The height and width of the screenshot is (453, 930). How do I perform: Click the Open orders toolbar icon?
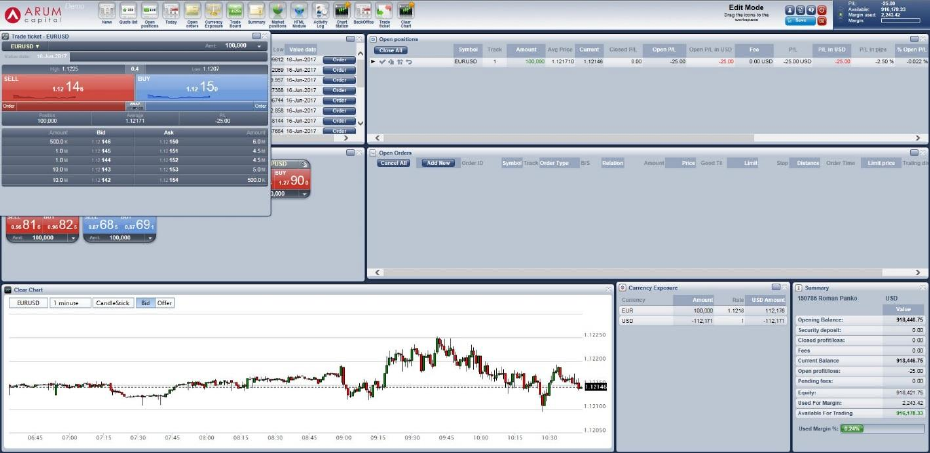pyautogui.click(x=192, y=13)
